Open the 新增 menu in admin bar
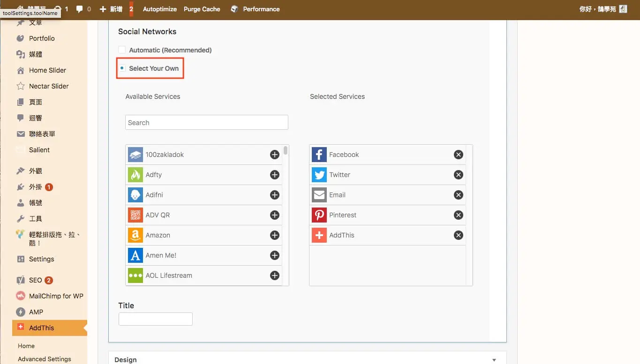This screenshot has height=364, width=640. 111,9
